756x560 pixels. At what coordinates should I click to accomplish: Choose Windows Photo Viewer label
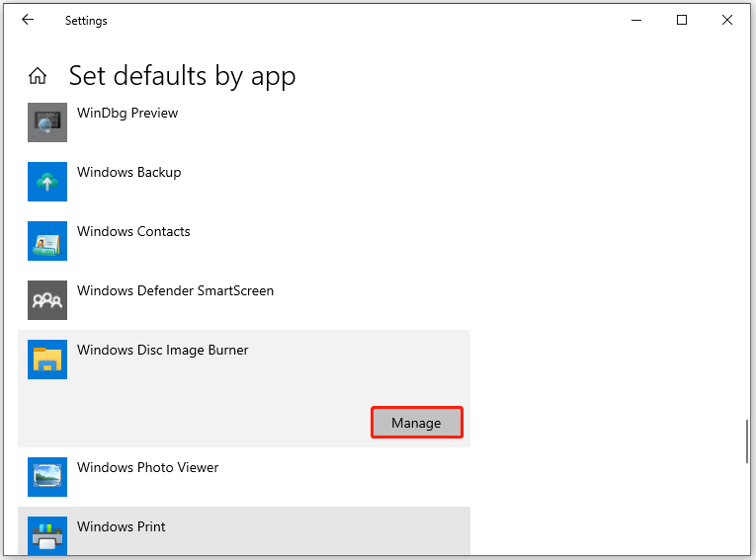click(148, 467)
